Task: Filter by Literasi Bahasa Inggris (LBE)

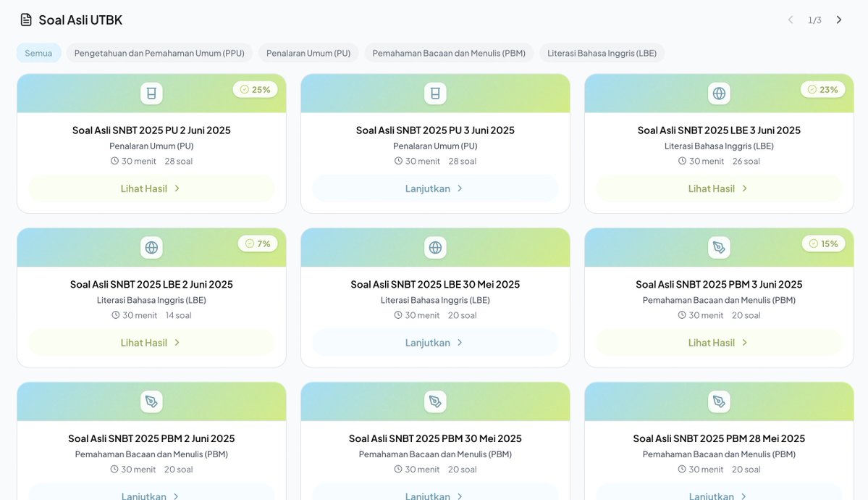Action: tap(602, 53)
